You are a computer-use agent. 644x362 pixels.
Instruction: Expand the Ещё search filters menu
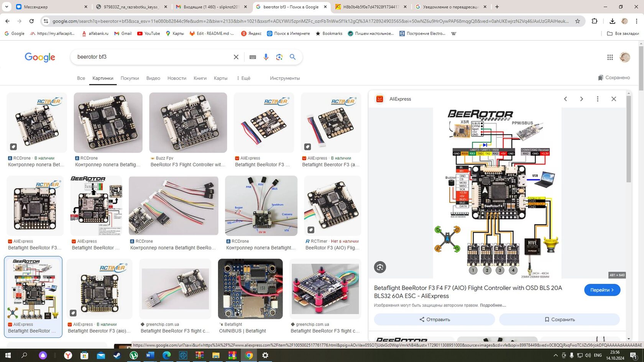[x=243, y=78]
